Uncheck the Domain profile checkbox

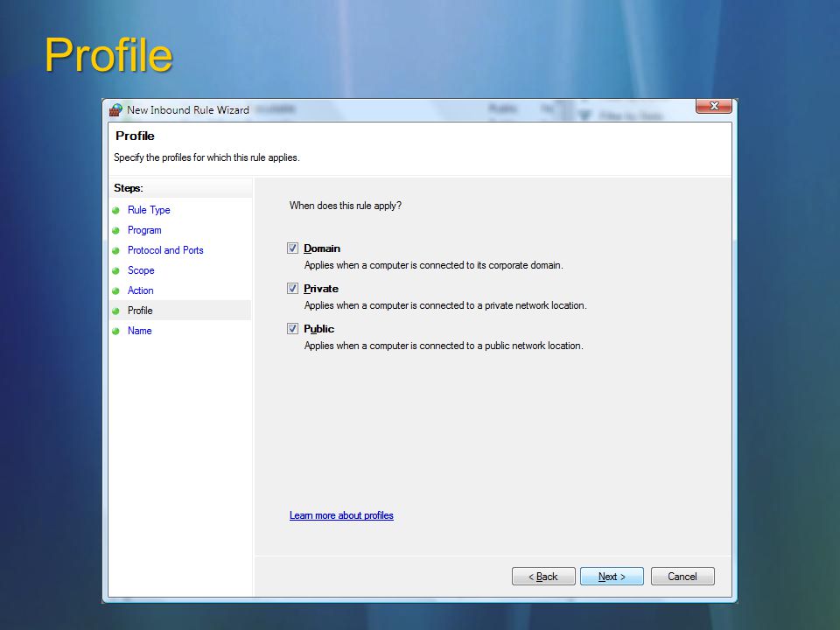[x=292, y=248]
